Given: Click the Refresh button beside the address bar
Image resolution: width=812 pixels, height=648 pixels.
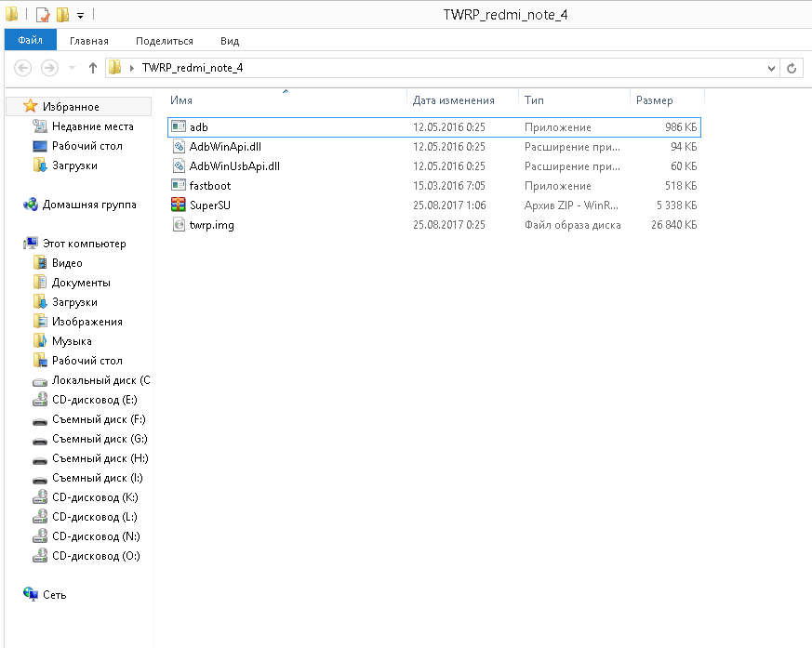Looking at the screenshot, I should coord(792,68).
